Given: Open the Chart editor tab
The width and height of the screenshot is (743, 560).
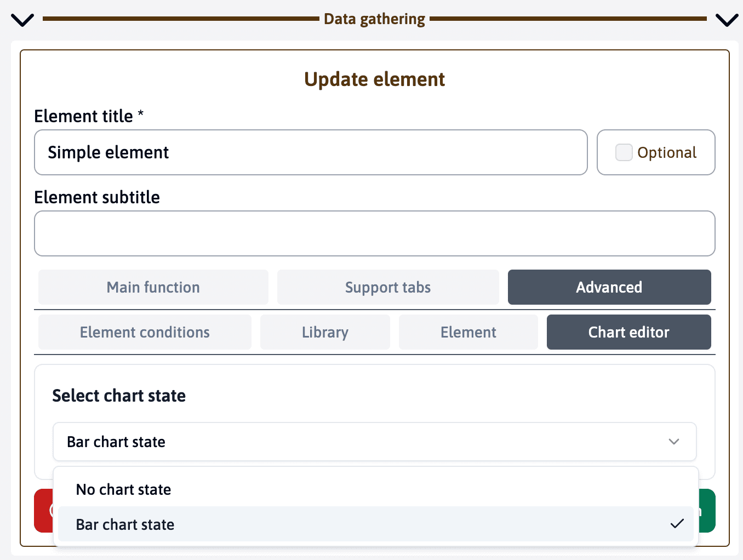Looking at the screenshot, I should coord(628,332).
